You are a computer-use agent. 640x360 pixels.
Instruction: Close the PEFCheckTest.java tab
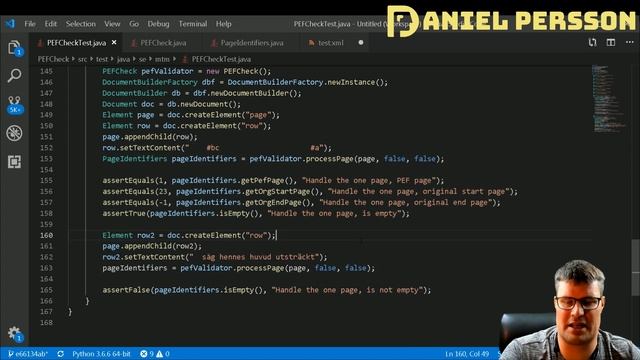point(114,42)
